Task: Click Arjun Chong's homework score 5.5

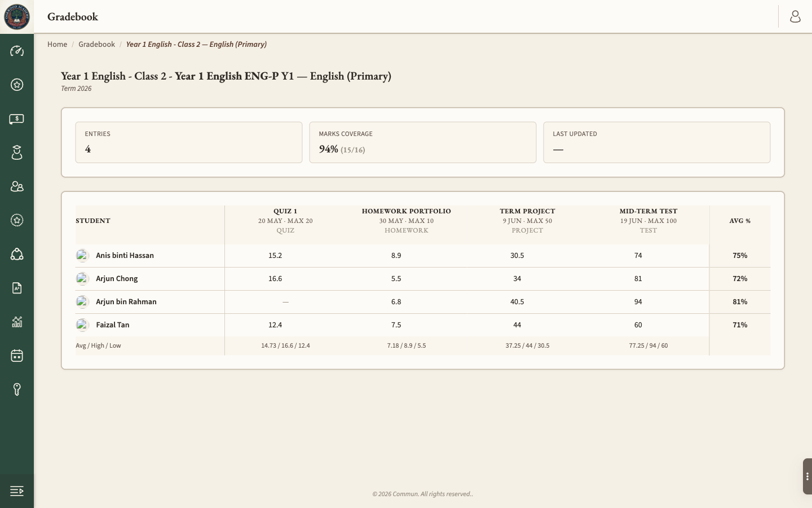Action: [396, 278]
